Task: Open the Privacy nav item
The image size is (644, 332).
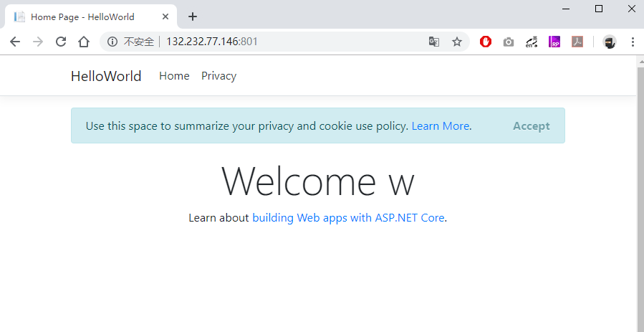Action: [x=219, y=76]
